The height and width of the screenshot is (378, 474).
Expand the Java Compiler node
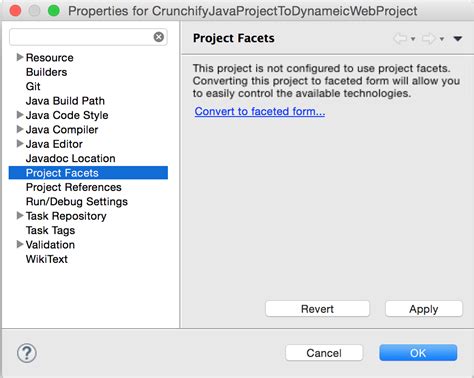20,129
